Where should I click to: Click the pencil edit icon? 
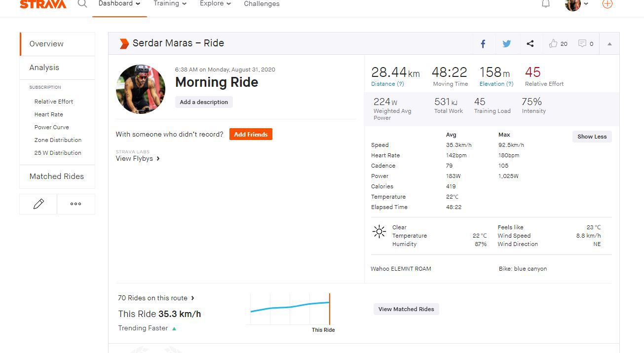click(x=38, y=204)
